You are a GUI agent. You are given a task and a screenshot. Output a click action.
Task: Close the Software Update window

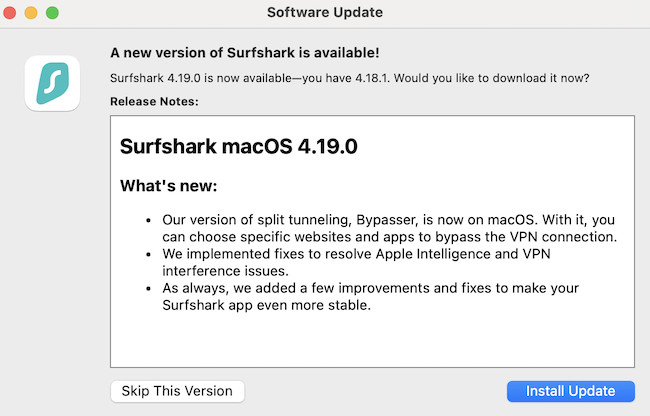[10, 13]
